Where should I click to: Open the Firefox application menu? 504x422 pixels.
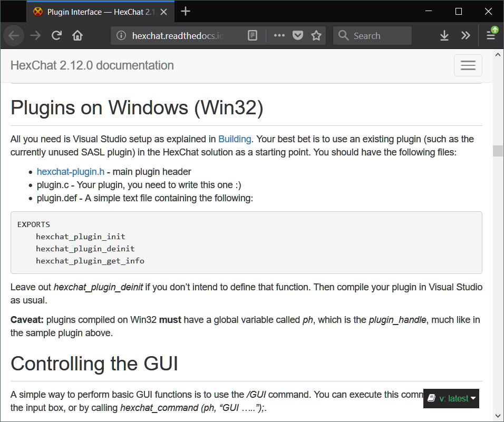491,36
